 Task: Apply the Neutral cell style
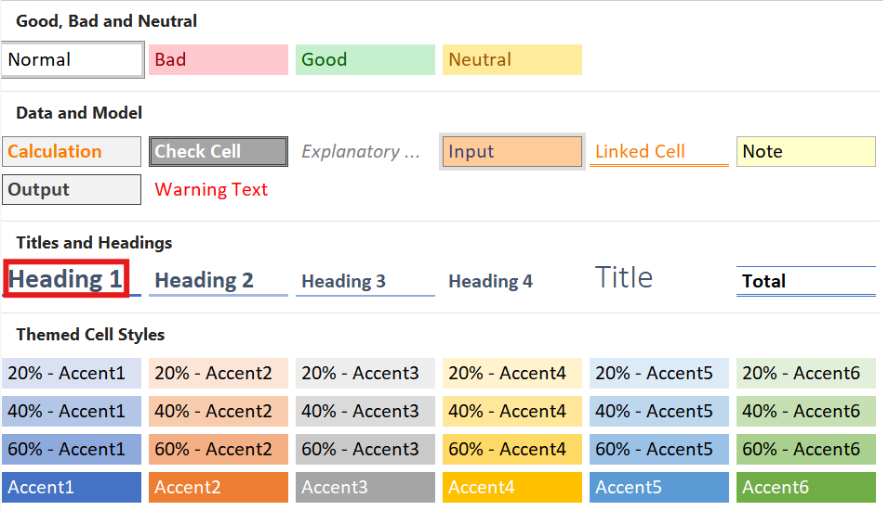pyautogui.click(x=512, y=60)
